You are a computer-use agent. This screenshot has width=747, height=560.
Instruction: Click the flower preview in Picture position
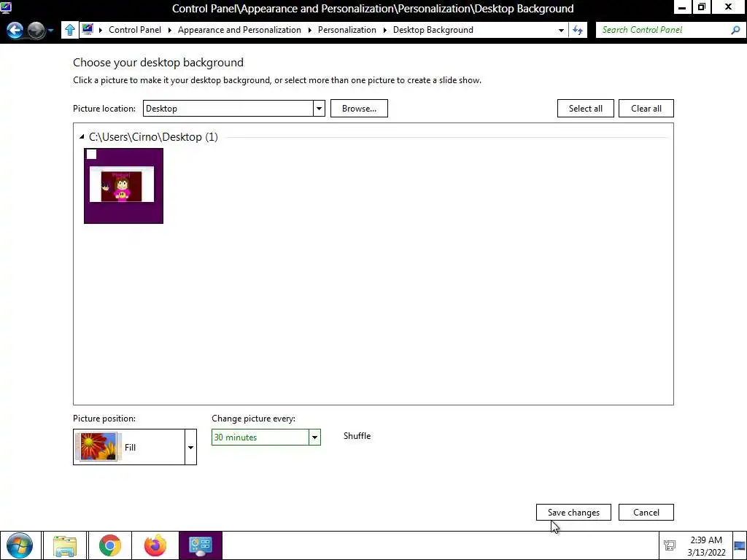point(98,447)
